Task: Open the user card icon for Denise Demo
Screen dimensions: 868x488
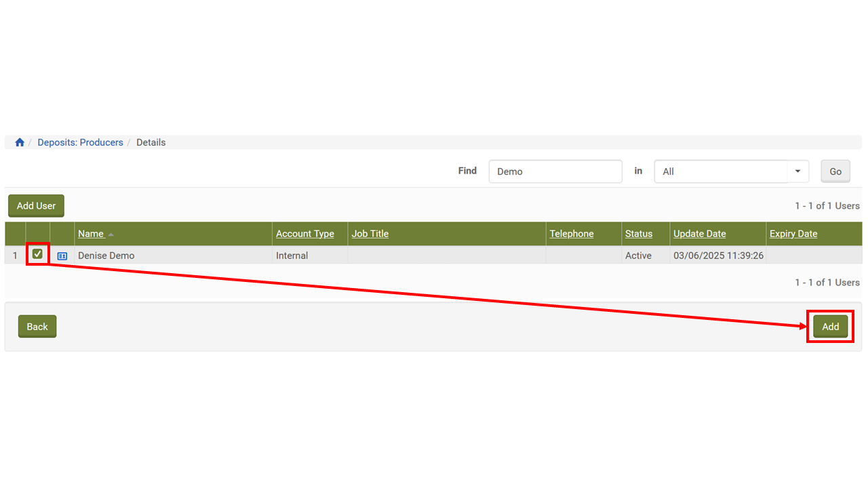Action: click(62, 256)
